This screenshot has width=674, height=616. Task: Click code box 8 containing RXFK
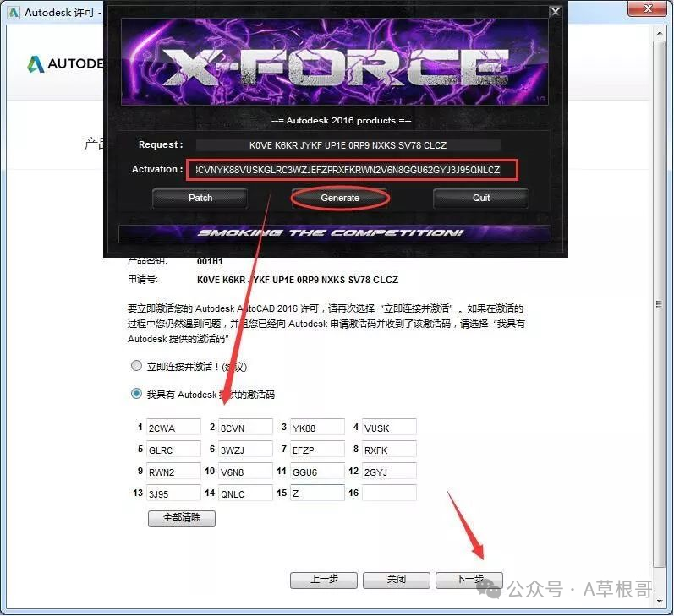pyautogui.click(x=389, y=450)
